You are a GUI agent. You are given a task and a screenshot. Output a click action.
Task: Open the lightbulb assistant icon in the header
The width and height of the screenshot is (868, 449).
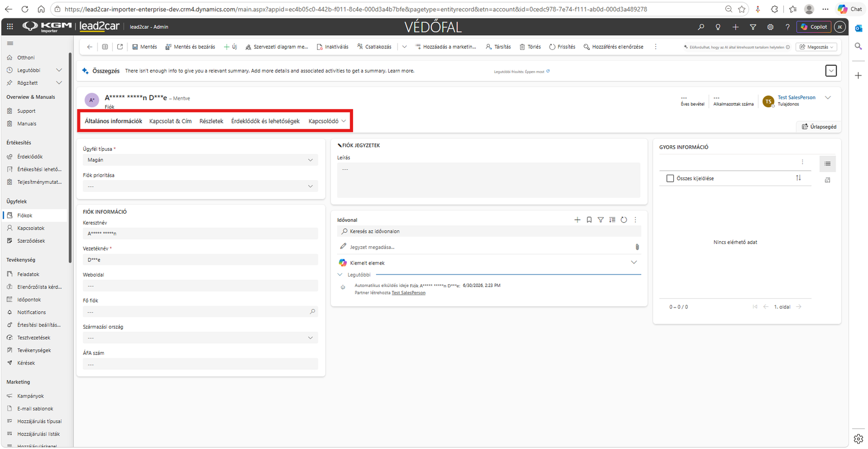click(718, 27)
